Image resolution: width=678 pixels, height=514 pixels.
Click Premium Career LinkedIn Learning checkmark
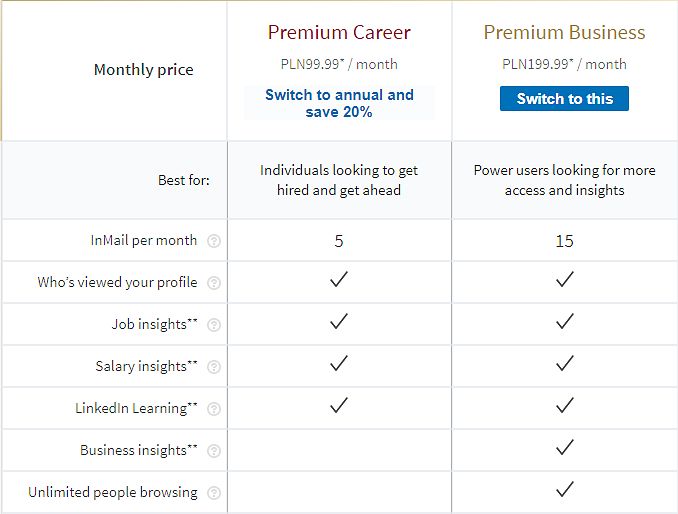coord(339,405)
